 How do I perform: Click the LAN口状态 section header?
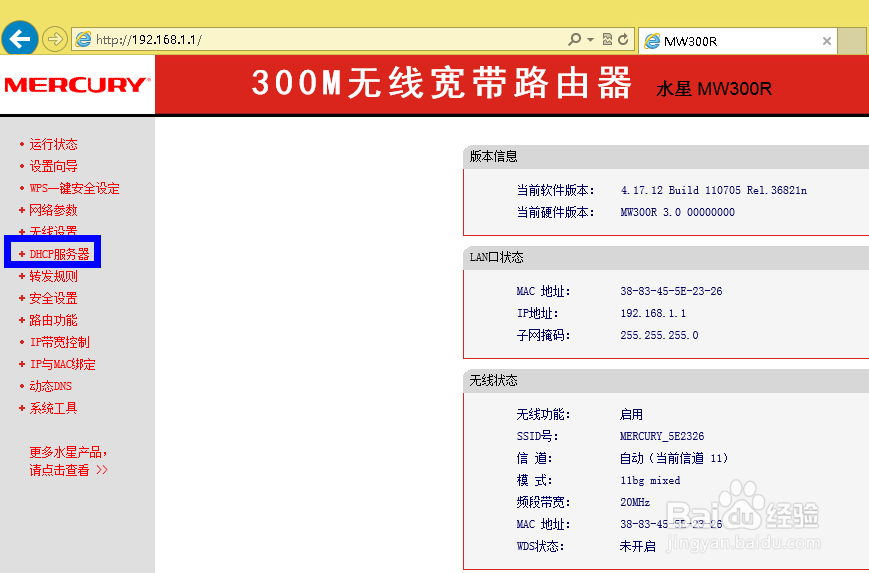[497, 258]
